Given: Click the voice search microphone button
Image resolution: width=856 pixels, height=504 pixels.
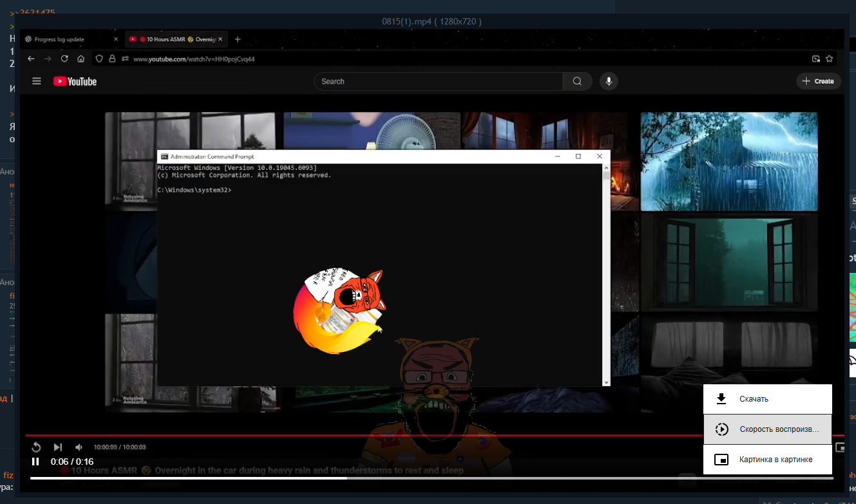Looking at the screenshot, I should click(x=609, y=81).
